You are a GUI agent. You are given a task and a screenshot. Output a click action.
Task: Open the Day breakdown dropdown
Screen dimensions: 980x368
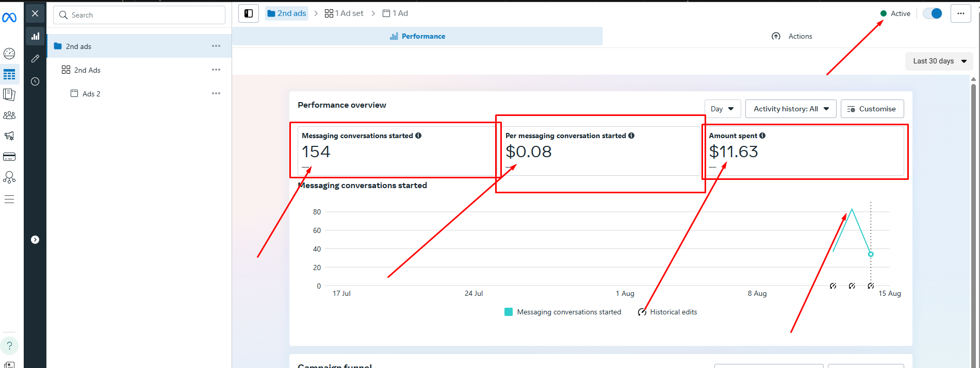tap(722, 109)
